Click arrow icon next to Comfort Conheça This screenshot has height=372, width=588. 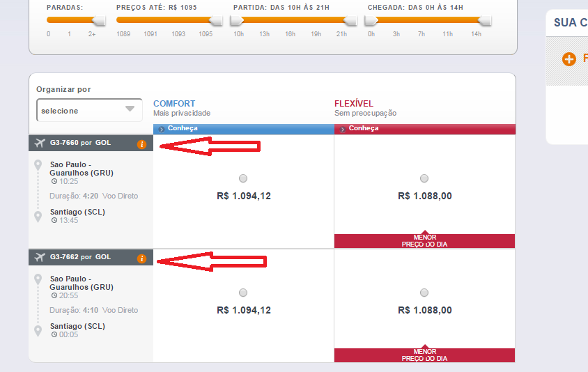162,130
